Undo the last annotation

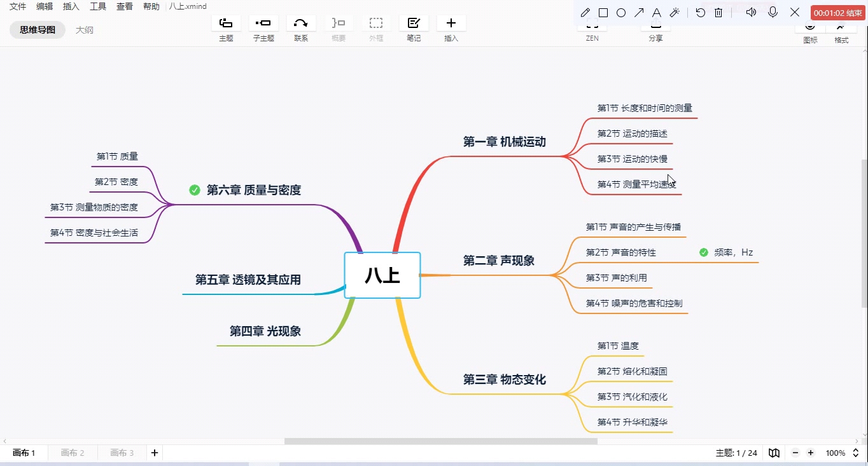pyautogui.click(x=701, y=13)
